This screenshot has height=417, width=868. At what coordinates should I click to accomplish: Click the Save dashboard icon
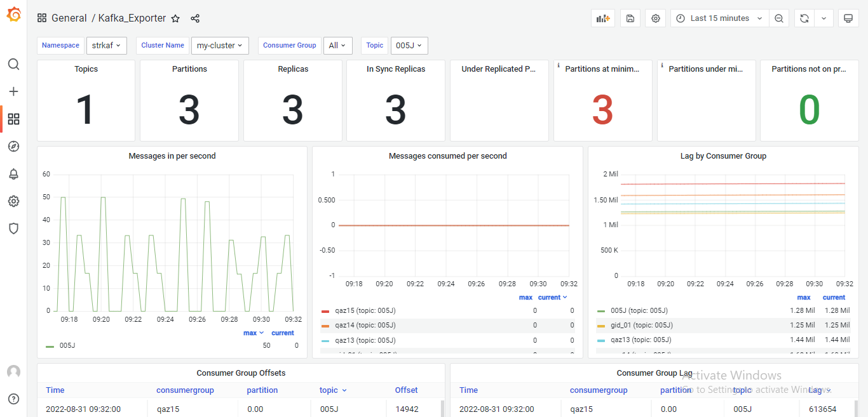630,18
